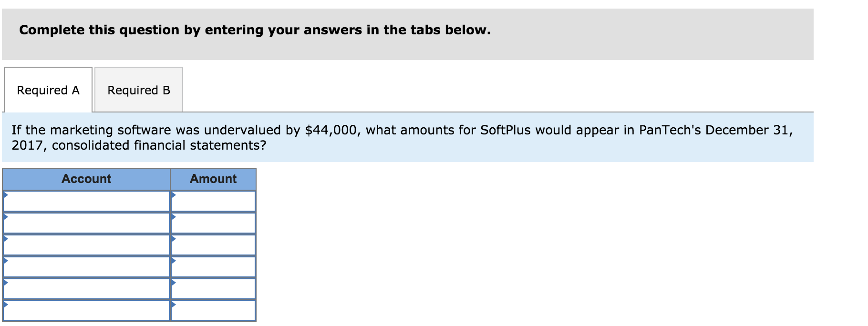
Task: Switch to the Required B tab
Action: click(139, 90)
